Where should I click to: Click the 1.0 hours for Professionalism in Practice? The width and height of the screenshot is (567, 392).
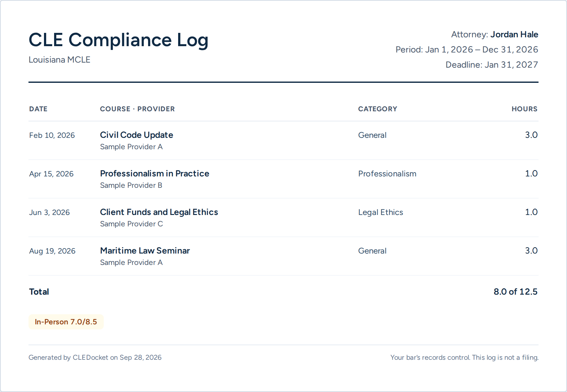(531, 174)
